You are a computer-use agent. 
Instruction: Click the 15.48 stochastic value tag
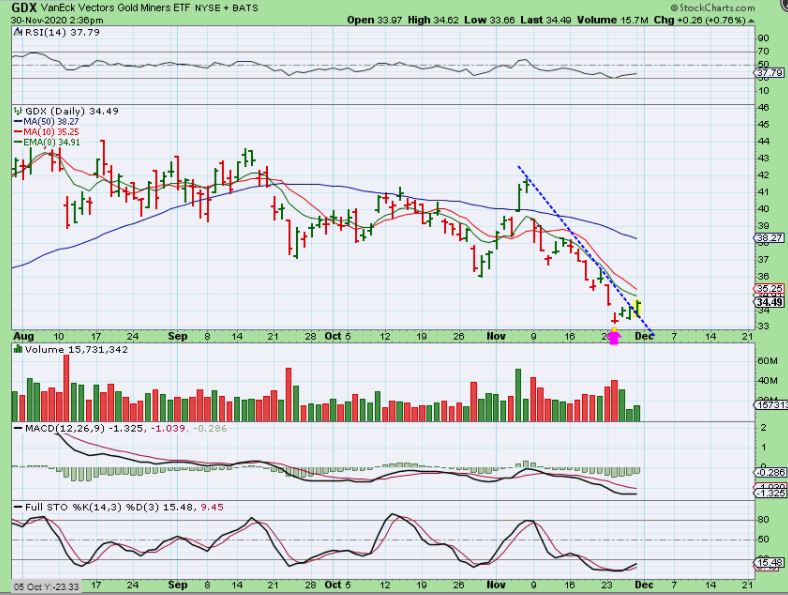(x=769, y=562)
